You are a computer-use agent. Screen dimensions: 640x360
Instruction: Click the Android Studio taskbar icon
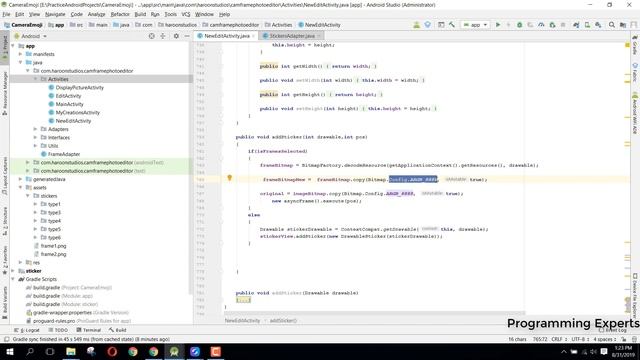[x=174, y=351]
